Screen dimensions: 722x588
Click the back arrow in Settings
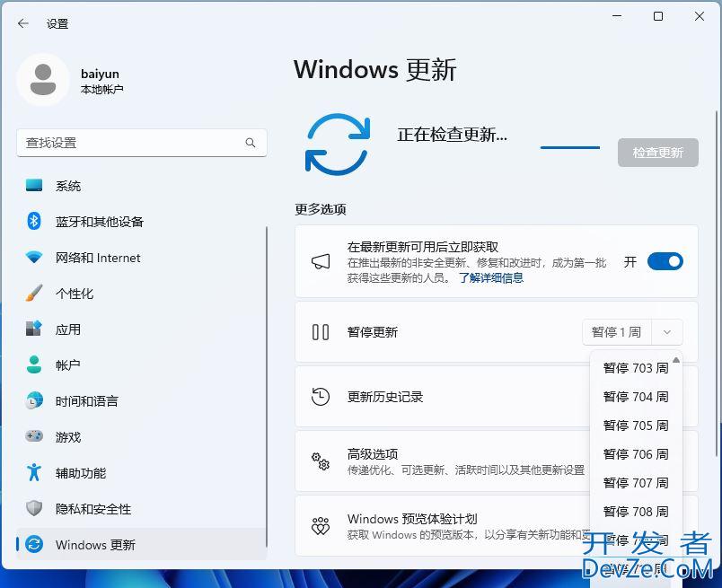pos(23,23)
